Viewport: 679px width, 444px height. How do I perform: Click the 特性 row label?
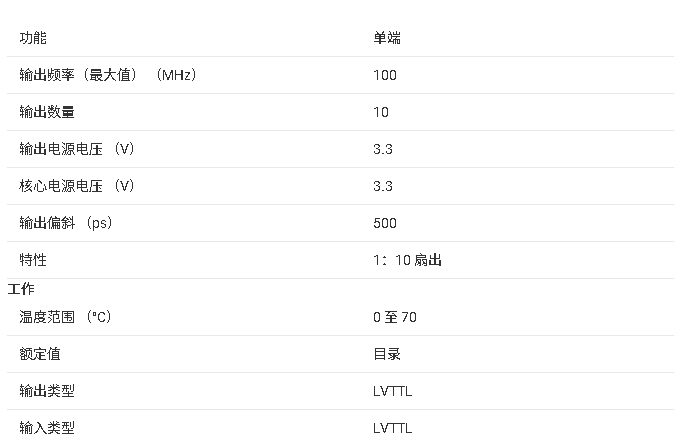[33, 260]
